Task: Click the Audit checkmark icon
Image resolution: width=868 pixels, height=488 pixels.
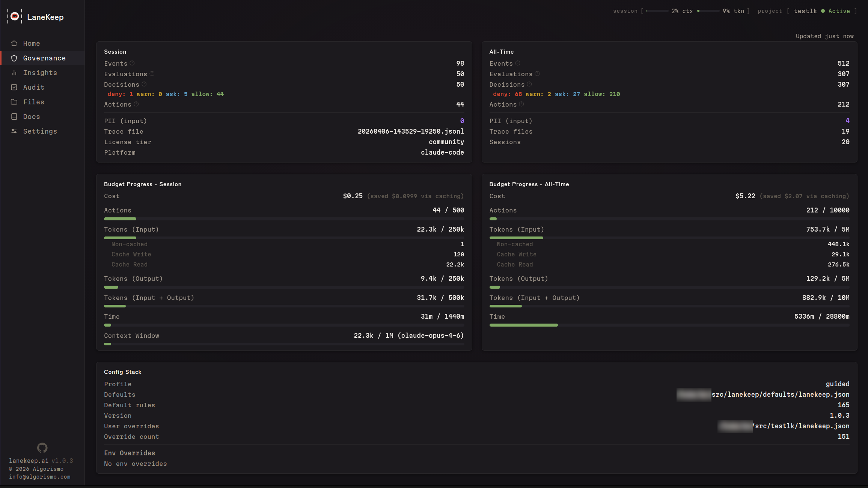Action: pos(14,87)
